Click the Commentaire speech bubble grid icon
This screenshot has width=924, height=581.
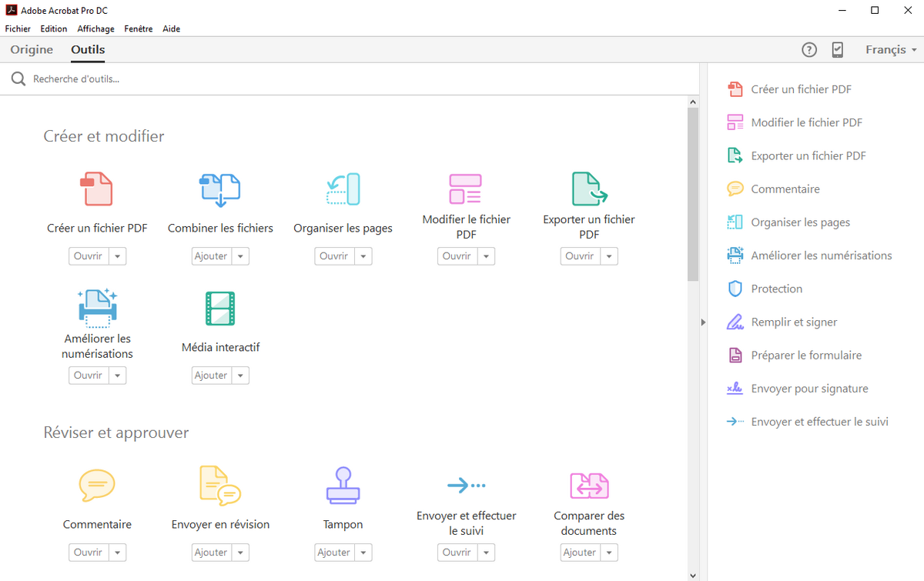pyautogui.click(x=97, y=486)
